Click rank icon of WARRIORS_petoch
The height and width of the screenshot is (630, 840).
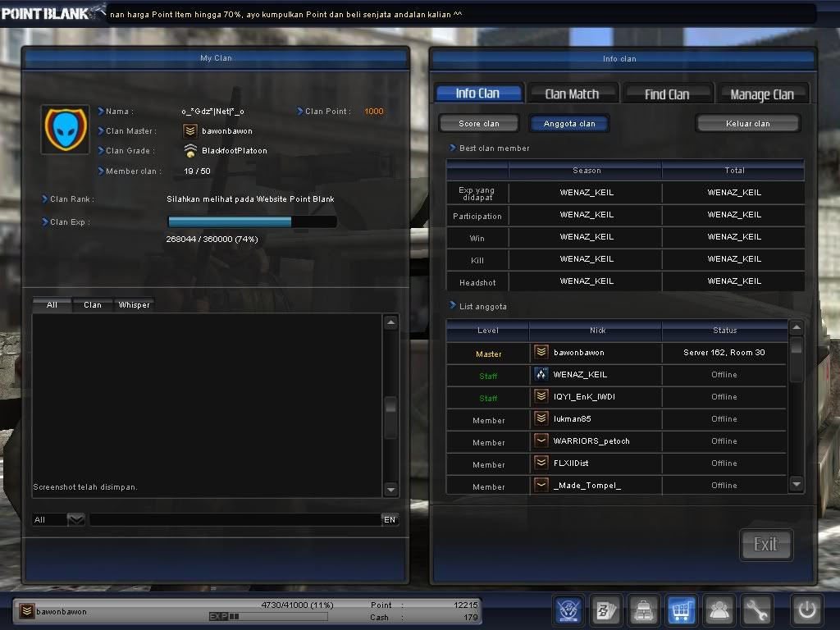[x=541, y=441]
